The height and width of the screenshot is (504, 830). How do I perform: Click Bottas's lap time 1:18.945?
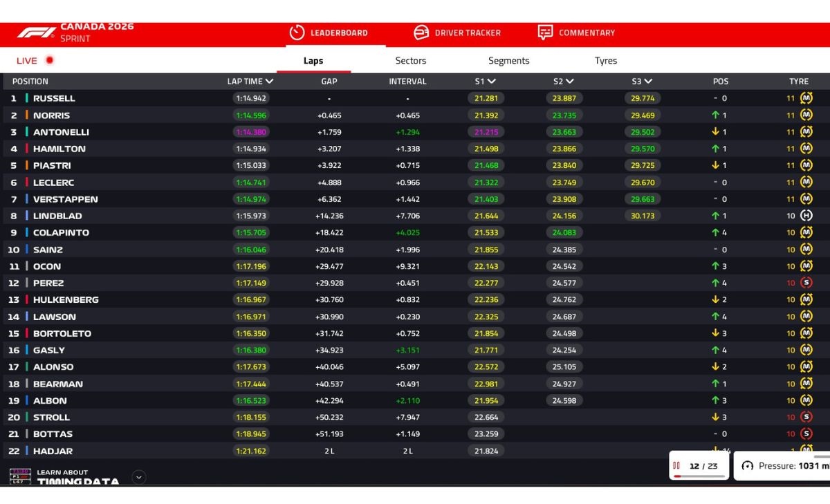[x=250, y=434]
